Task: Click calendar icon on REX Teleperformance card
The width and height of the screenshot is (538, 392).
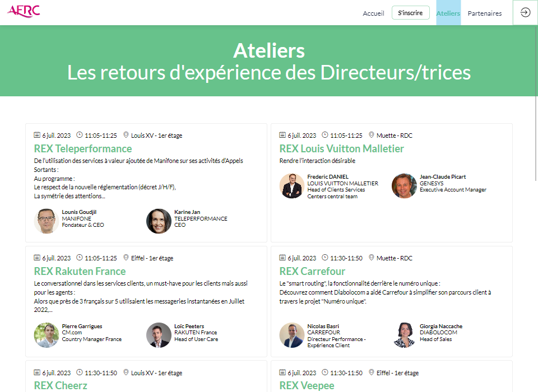Action: pyautogui.click(x=37, y=135)
